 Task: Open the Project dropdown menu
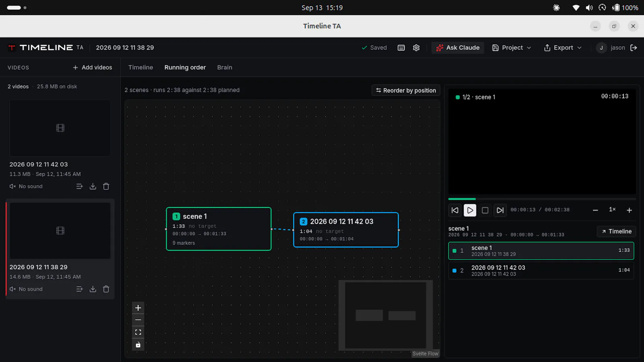coord(512,47)
